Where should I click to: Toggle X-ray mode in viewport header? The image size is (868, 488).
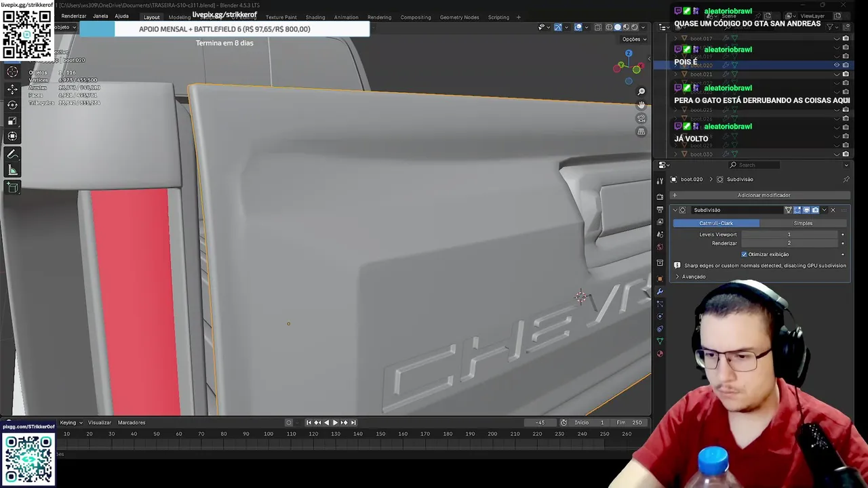click(x=597, y=27)
